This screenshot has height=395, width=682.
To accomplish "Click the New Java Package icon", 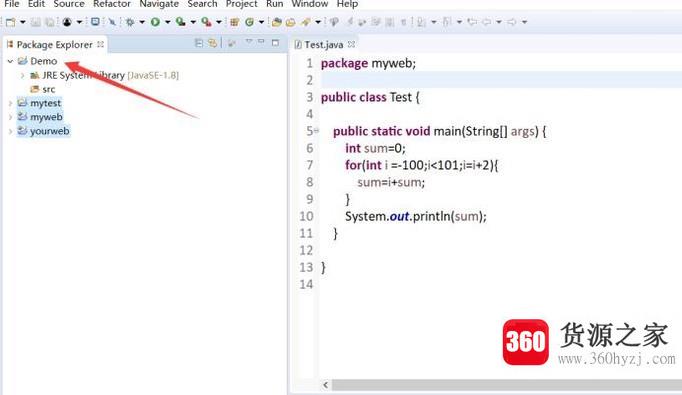I will [x=234, y=22].
